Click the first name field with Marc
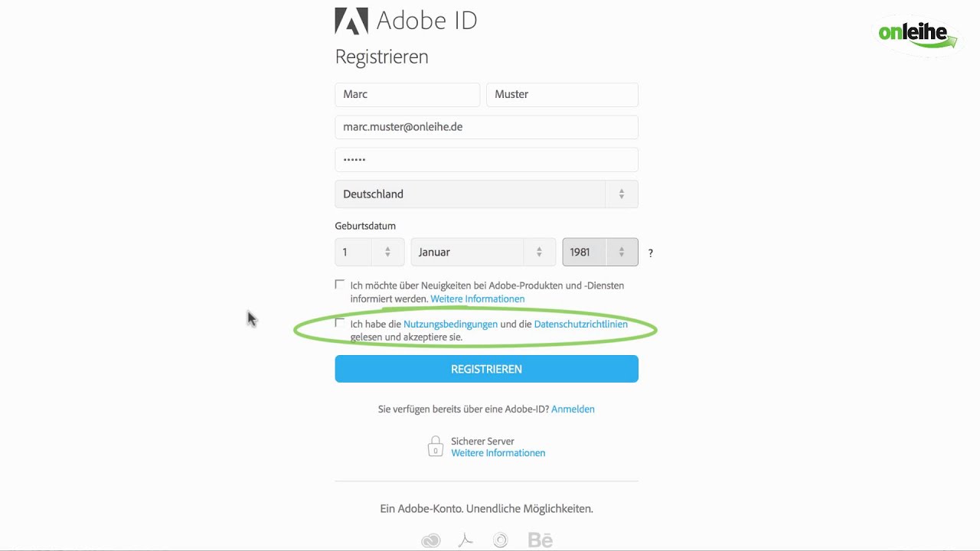 click(407, 95)
